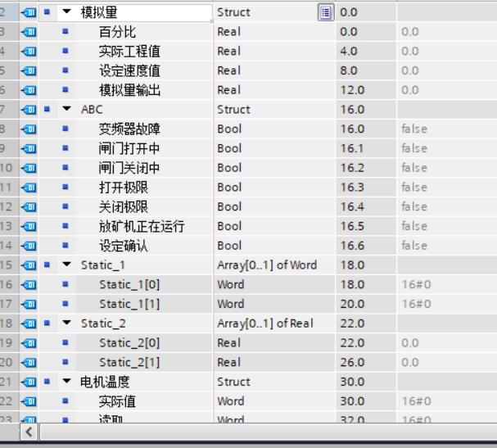
Task: Click the tag icon in the 电机温度 row
Action: coord(28,382)
